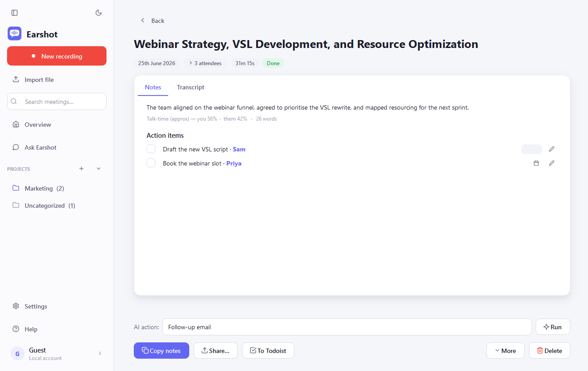The height and width of the screenshot is (371, 588).
Task: Switch to the Transcript tab
Action: point(191,87)
